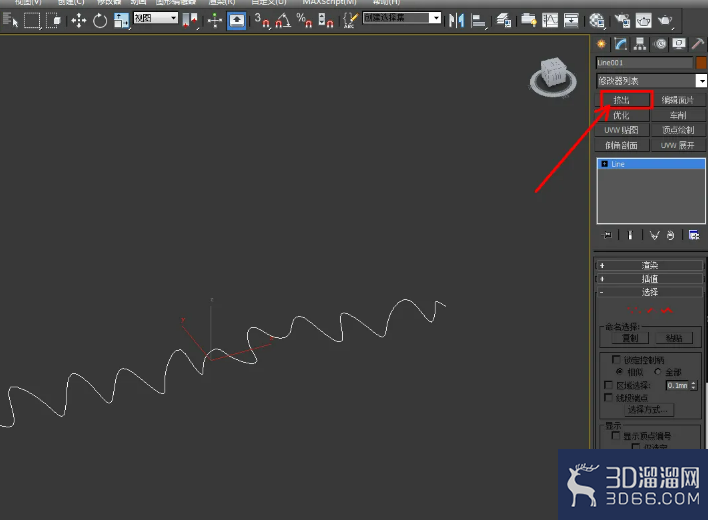Viewport: 708px width, 520px height.
Task: Open the Render Setup teapot icon
Action: tap(622, 20)
